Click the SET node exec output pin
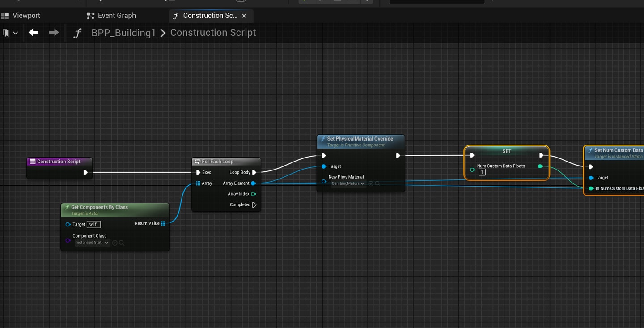Screen dimensions: 644x328 (x=542, y=155)
